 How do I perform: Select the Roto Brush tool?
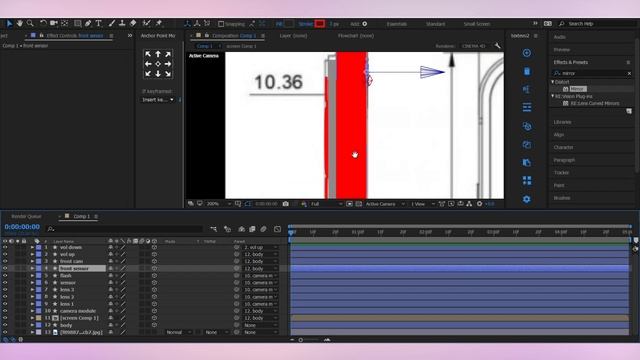pos(147,24)
